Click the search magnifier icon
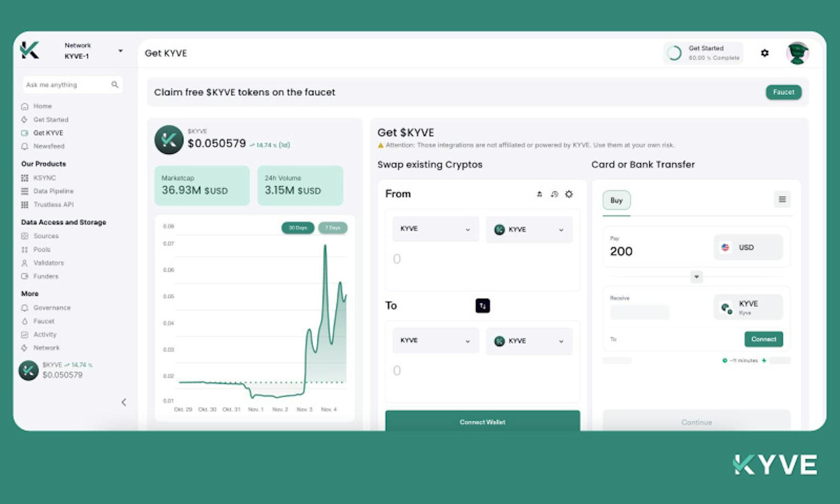The image size is (840, 504). tap(115, 84)
